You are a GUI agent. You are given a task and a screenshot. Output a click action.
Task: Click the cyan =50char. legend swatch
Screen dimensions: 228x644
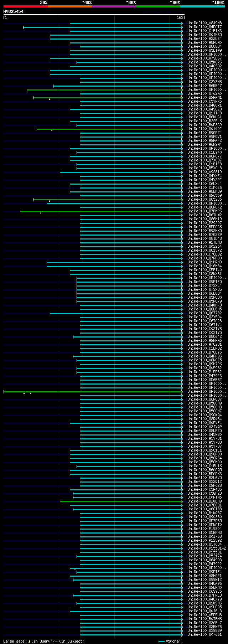[x=162, y=641]
